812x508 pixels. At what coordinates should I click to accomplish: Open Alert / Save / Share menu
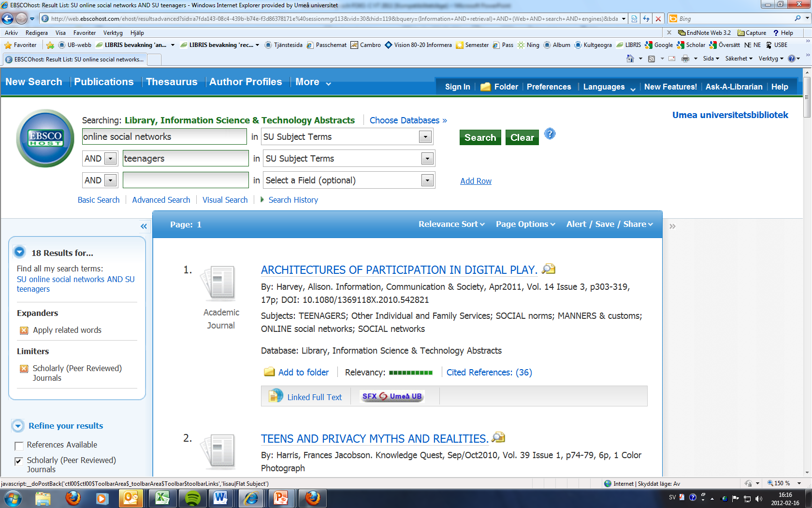[x=609, y=224]
